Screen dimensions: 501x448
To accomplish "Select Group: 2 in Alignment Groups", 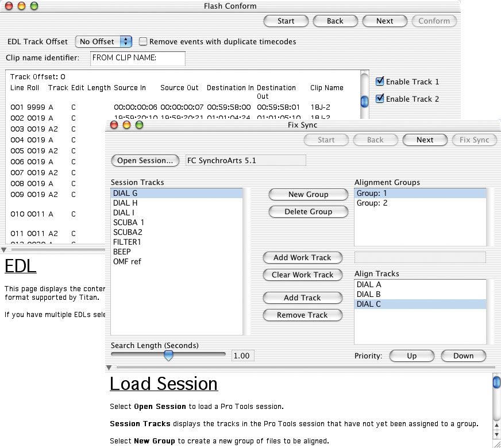I will click(x=372, y=203).
